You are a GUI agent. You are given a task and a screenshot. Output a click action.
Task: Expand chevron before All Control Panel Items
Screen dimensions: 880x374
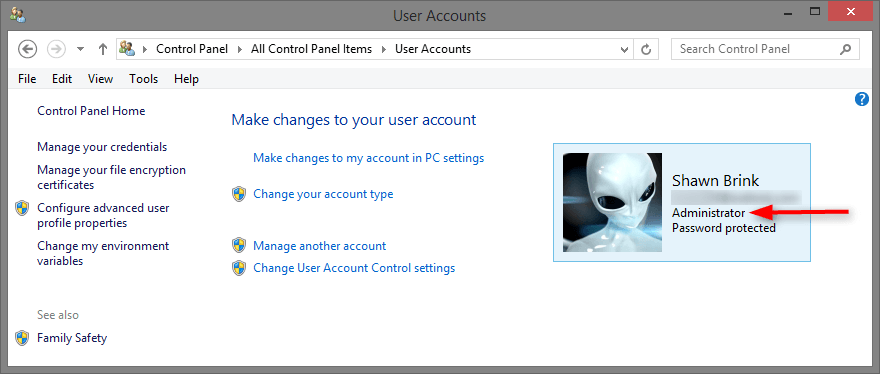(240, 49)
